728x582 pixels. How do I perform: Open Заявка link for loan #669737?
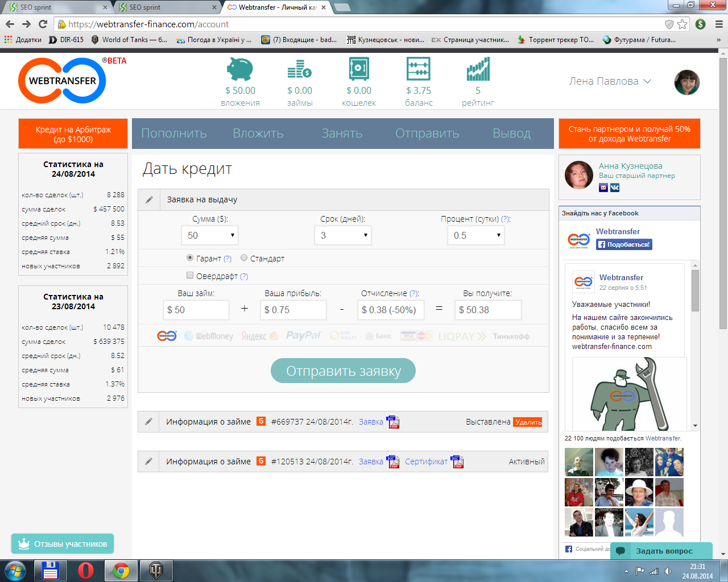371,422
